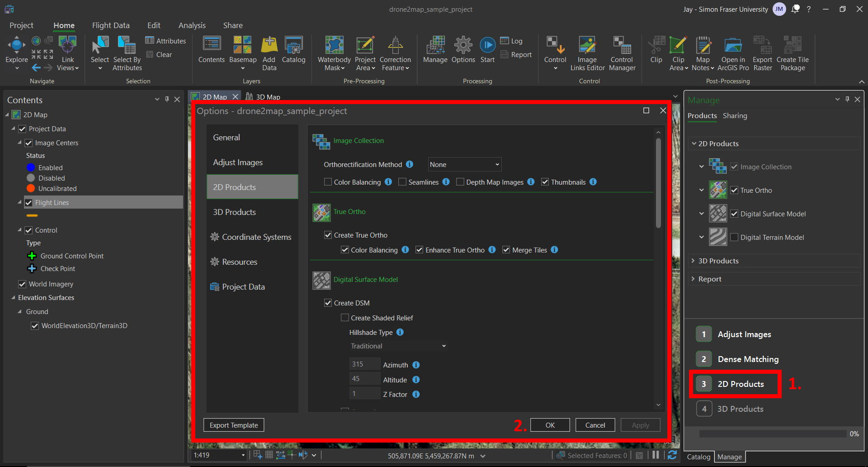This screenshot has height=467, width=868.
Task: Select Coordinate Systems in options sidebar
Action: tap(256, 237)
